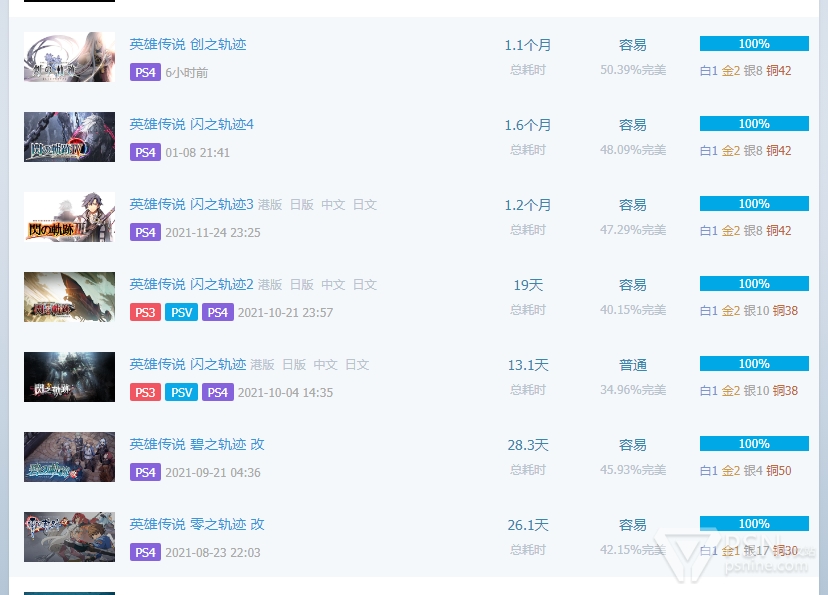This screenshot has height=595, width=828.
Task: Click the 40.15%完美 completion rate
Action: pos(633,310)
